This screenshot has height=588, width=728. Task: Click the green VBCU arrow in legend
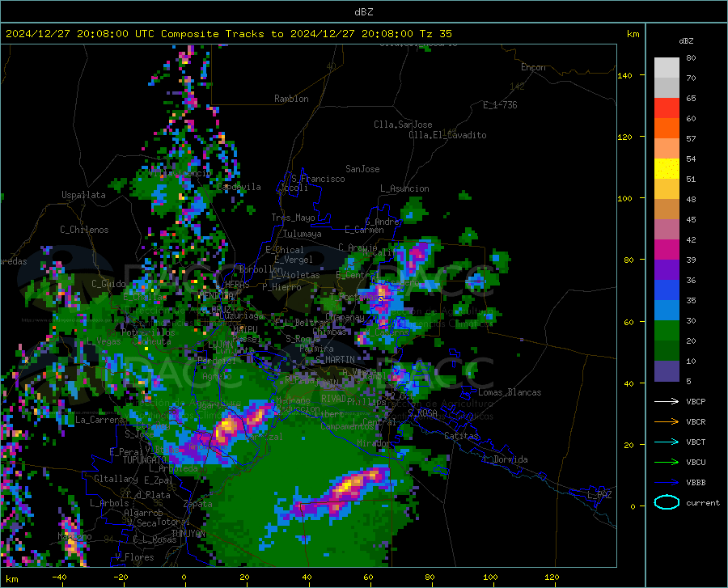coord(667,463)
